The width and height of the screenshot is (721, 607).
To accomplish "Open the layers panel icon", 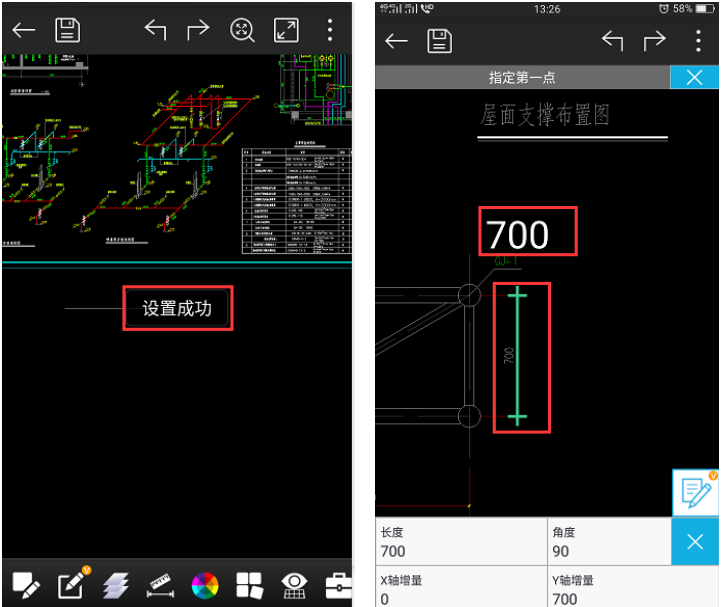I will tap(115, 584).
